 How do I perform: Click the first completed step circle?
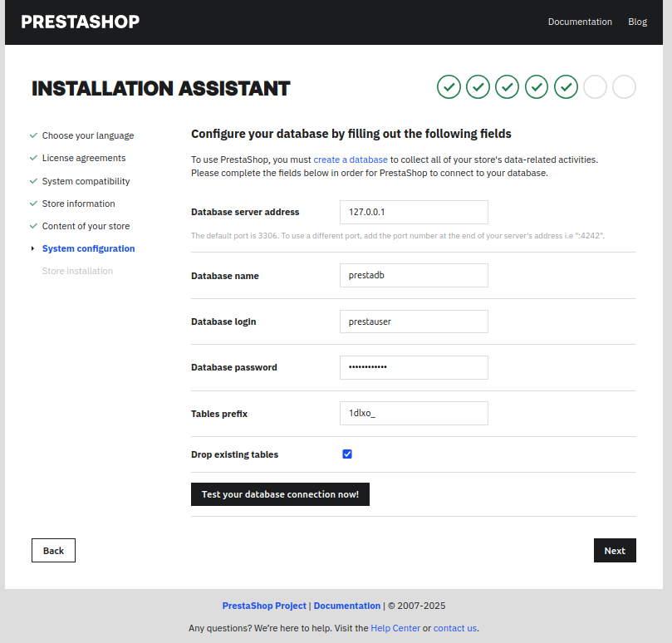click(449, 86)
